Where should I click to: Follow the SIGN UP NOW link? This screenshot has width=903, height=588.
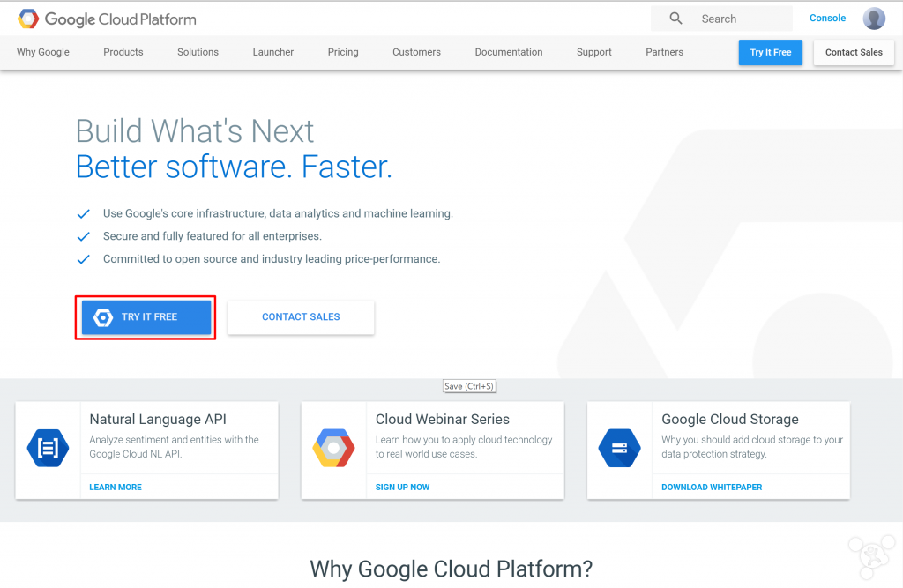(402, 487)
